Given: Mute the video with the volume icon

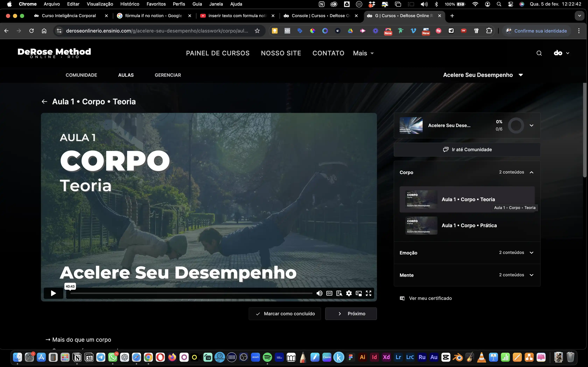Looking at the screenshot, I should click(319, 293).
